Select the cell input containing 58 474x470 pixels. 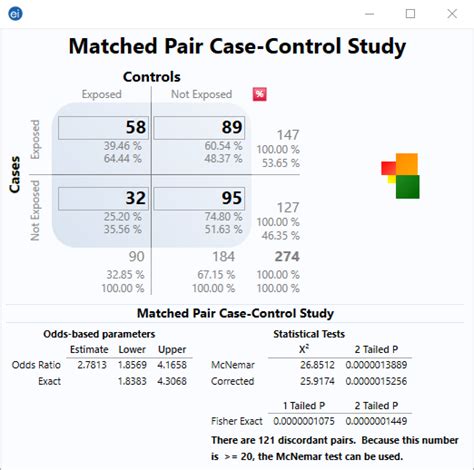point(103,128)
